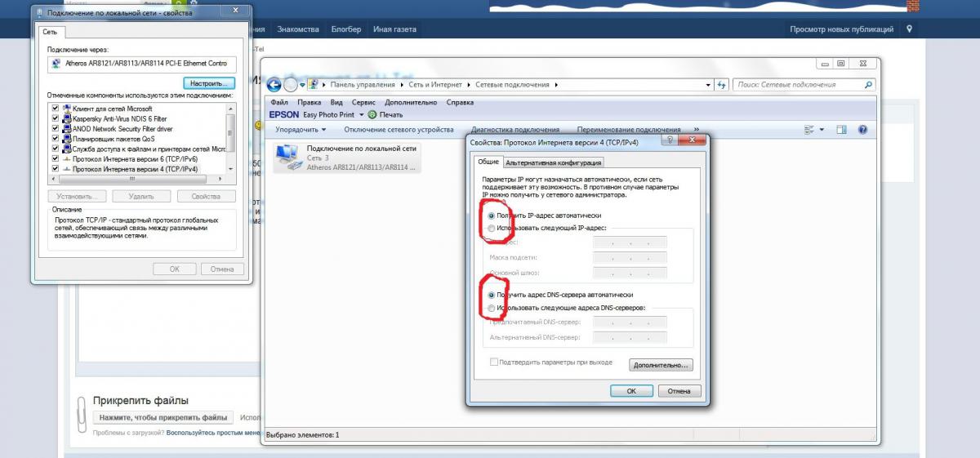Uncheck Kaspersky Anti-Virus NDIS 6 Filter
The width and height of the screenshot is (980, 458).
point(56,118)
